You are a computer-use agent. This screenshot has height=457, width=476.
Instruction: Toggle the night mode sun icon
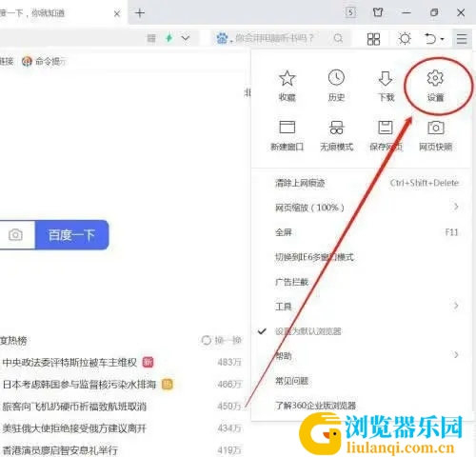click(x=405, y=39)
